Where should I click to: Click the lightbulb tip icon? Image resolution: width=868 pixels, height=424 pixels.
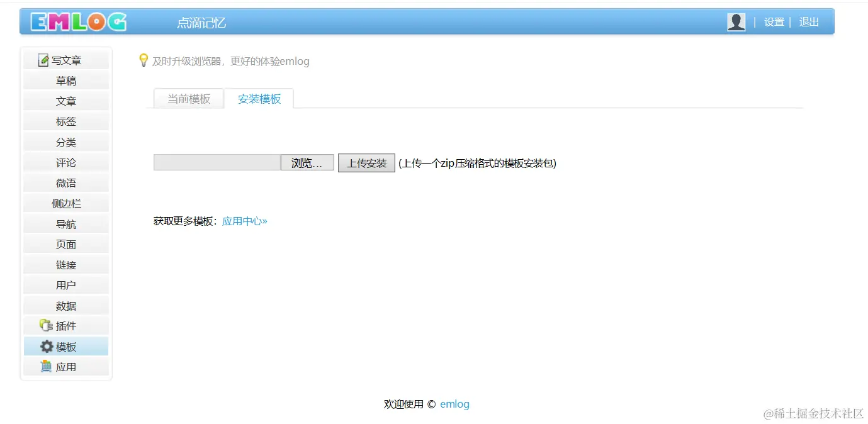coord(144,60)
